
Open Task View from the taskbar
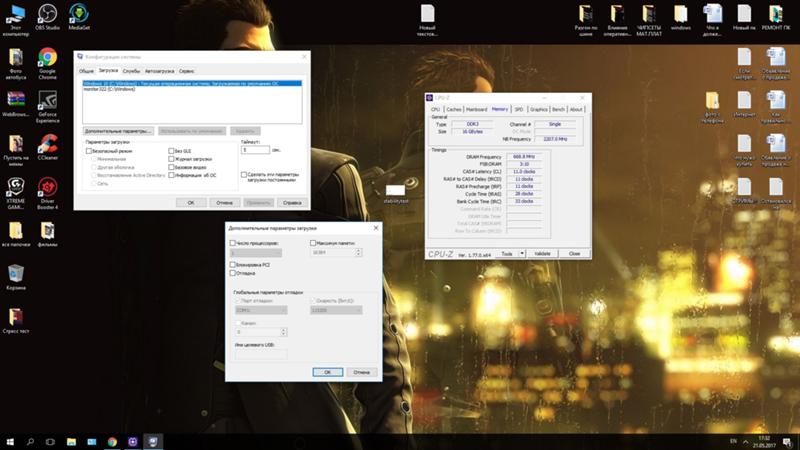tap(50, 441)
